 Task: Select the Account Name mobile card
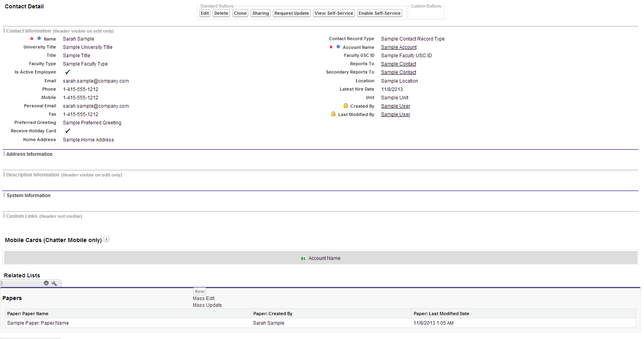click(321, 258)
